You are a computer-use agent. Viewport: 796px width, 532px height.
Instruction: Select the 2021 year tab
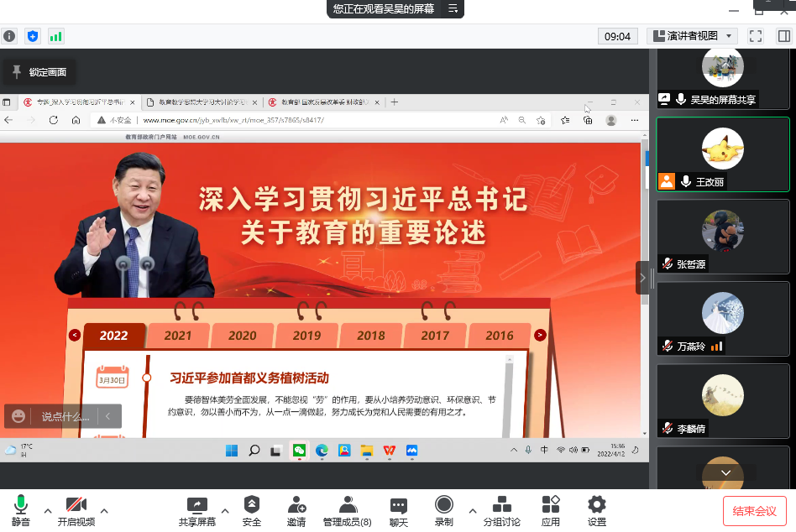[x=177, y=336]
